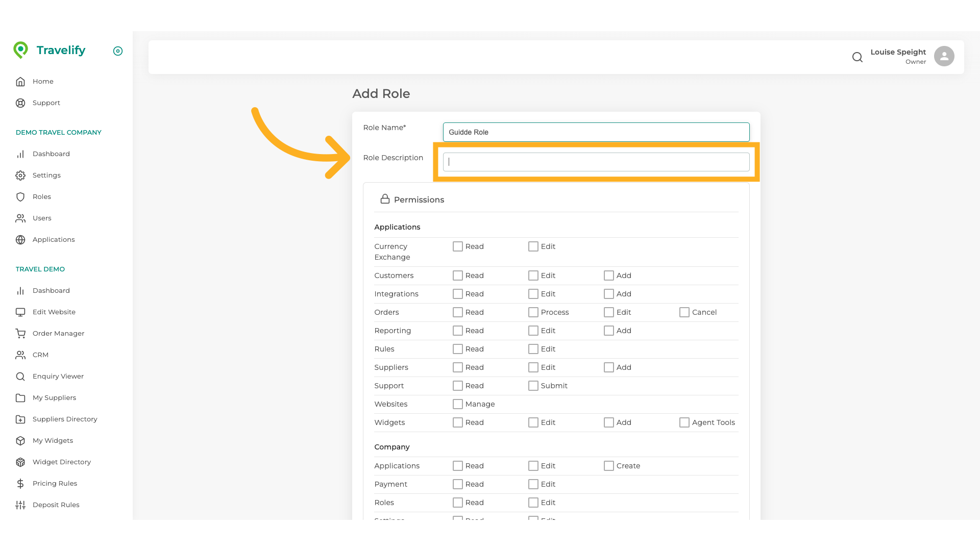This screenshot has width=980, height=551.
Task: Check Create permission for Applications
Action: (608, 465)
